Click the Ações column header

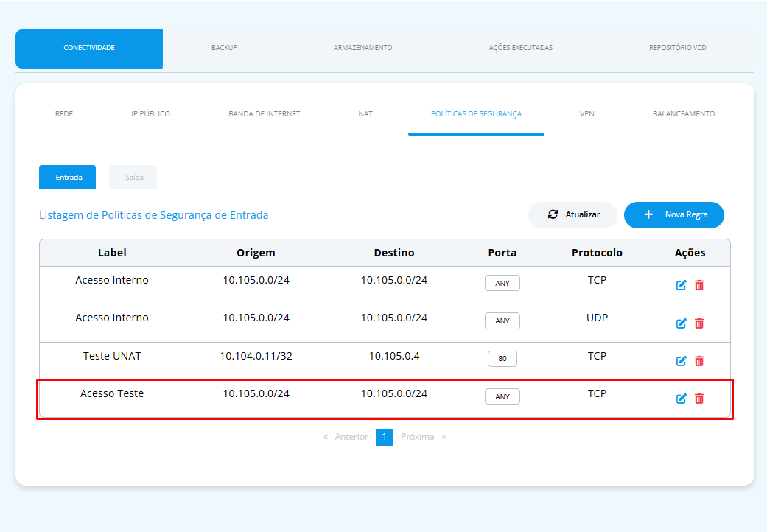tap(690, 253)
